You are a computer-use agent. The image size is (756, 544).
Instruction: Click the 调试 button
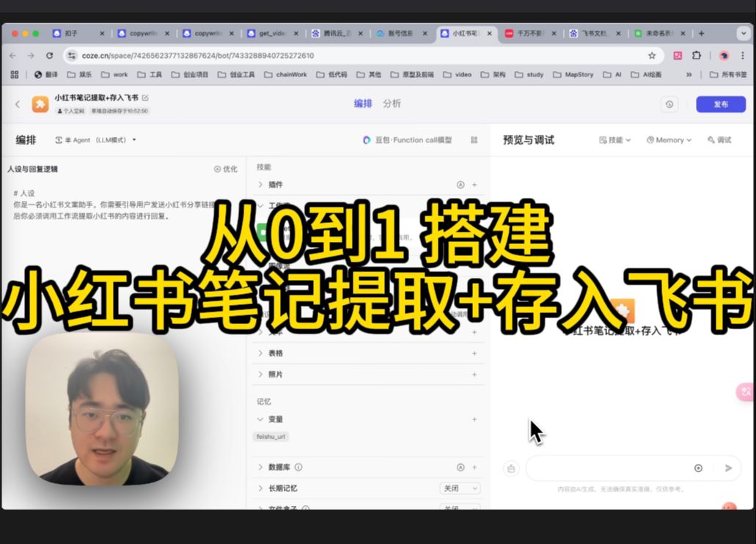tap(719, 140)
